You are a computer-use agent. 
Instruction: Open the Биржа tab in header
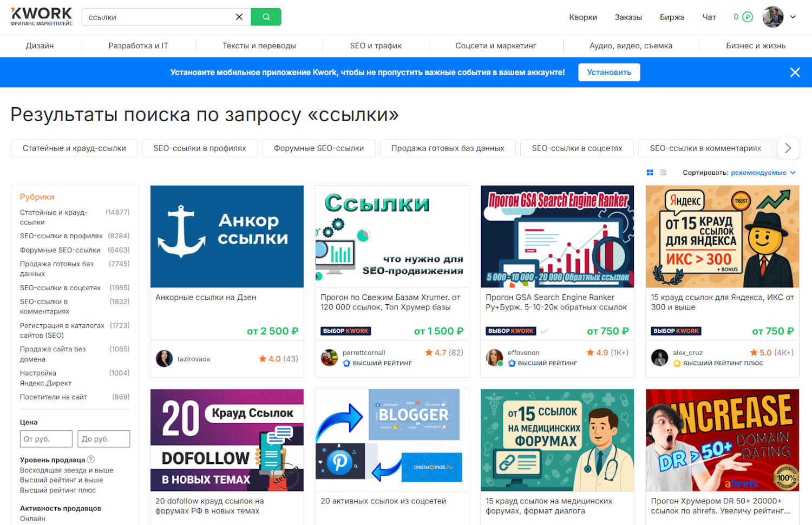point(672,17)
